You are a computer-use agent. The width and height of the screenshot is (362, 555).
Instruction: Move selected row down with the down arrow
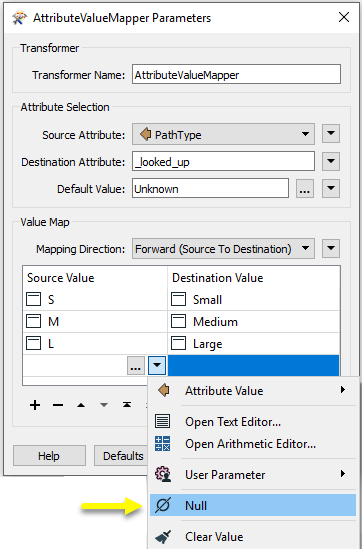tap(104, 405)
